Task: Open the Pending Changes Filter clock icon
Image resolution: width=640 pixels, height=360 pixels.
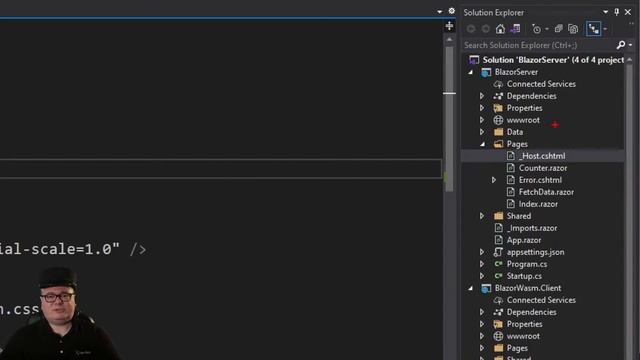Action: coord(536,29)
